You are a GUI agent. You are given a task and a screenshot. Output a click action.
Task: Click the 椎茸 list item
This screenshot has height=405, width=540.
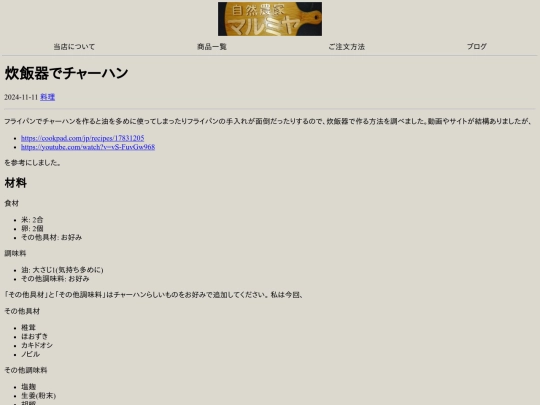(x=28, y=328)
